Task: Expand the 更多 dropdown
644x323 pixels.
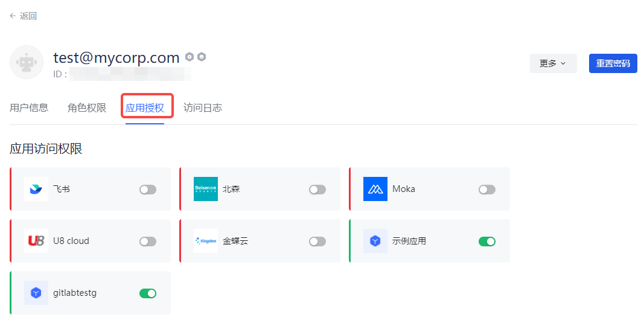Action: pos(553,63)
